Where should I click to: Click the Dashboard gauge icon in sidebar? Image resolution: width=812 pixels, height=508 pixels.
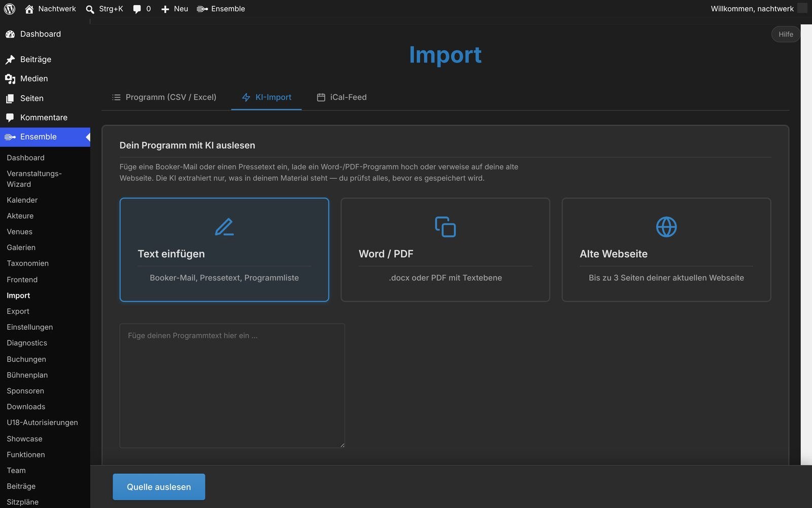coord(10,34)
